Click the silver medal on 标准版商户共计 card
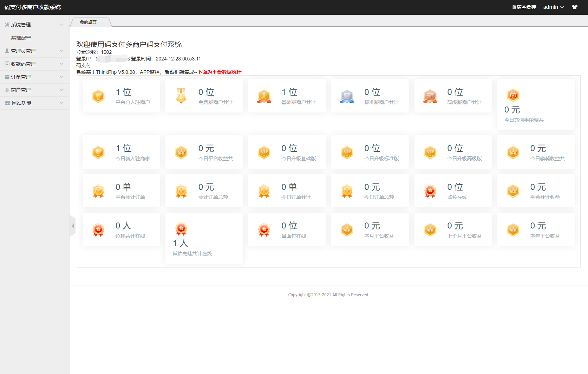 347,96
